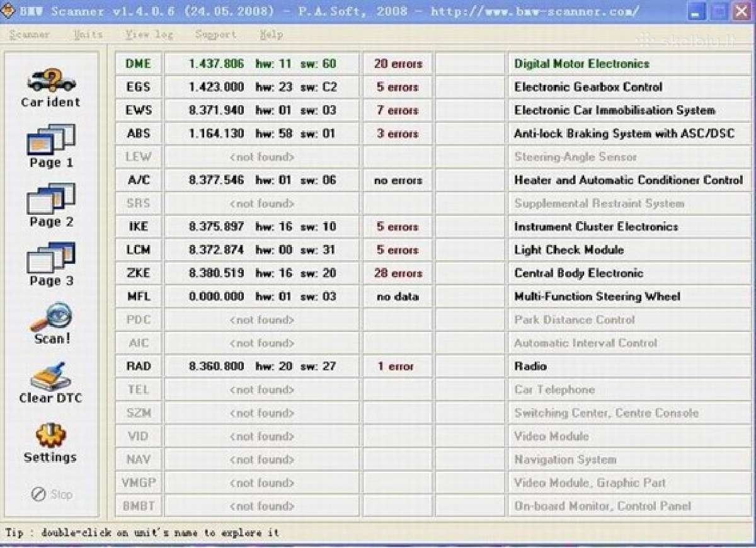Click 'Anti-lock Braking System with ASC/DSC' text
Image resolution: width=756 pixels, height=548 pixels.
624,134
